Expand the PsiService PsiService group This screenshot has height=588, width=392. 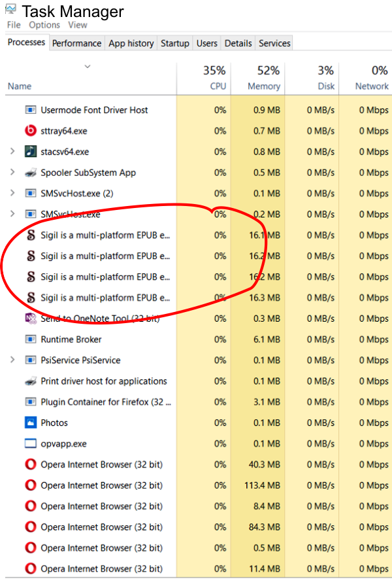(12, 360)
